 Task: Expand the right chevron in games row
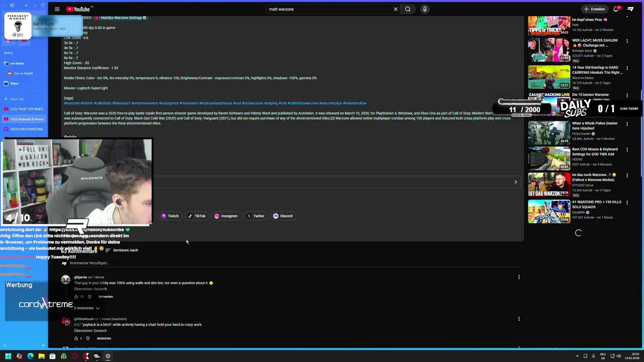click(x=515, y=182)
